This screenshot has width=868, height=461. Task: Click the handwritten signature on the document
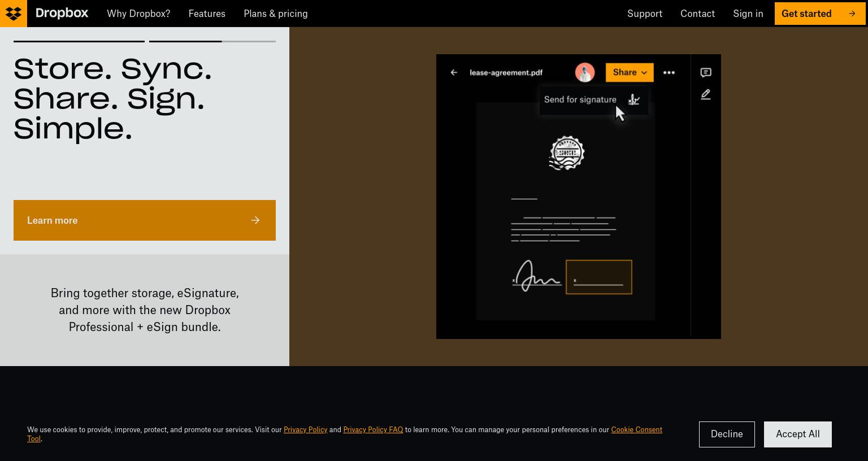click(536, 276)
